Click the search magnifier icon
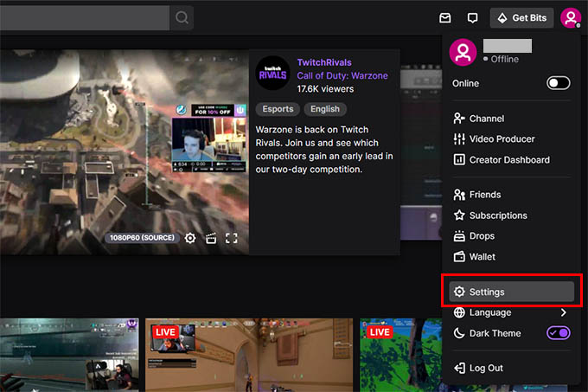 click(182, 17)
